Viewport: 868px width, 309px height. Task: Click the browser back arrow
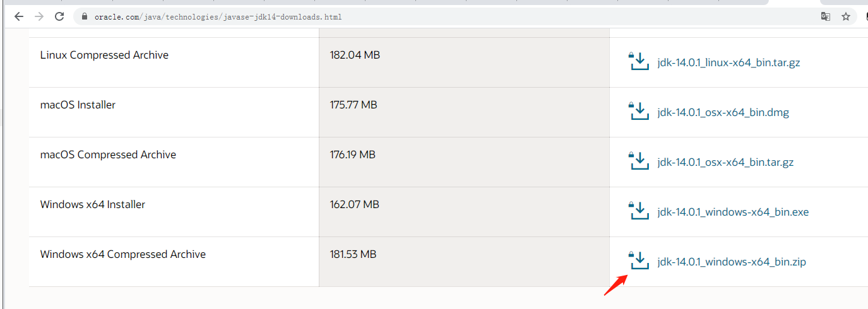pos(18,17)
